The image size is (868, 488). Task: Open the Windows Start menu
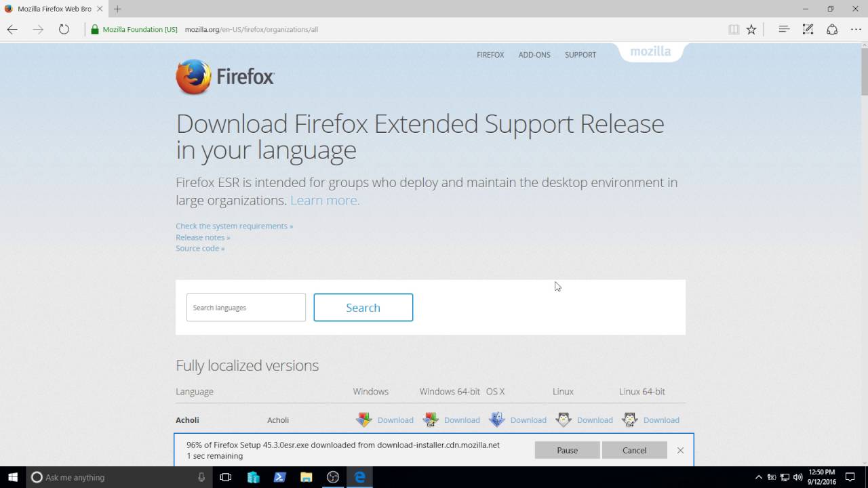click(x=13, y=477)
